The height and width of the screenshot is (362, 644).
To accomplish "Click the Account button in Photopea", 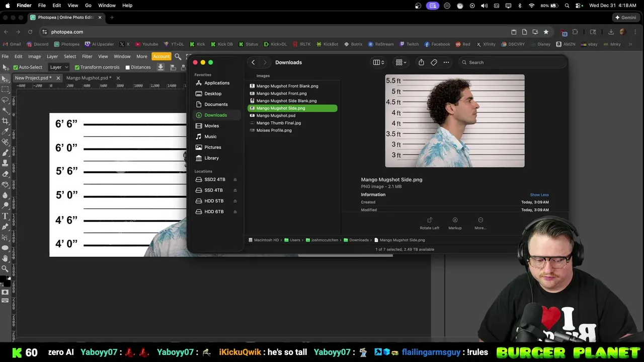I will click(x=161, y=56).
